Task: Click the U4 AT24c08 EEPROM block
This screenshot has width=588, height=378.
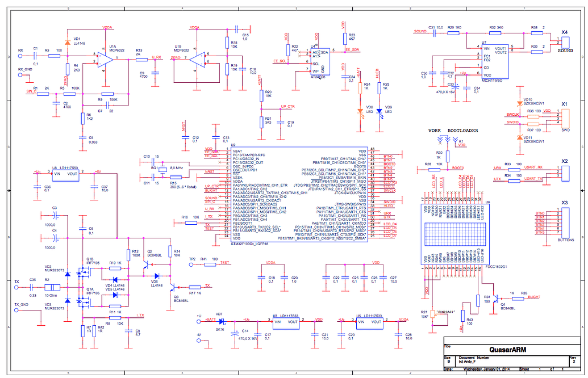Action: pos(319,61)
